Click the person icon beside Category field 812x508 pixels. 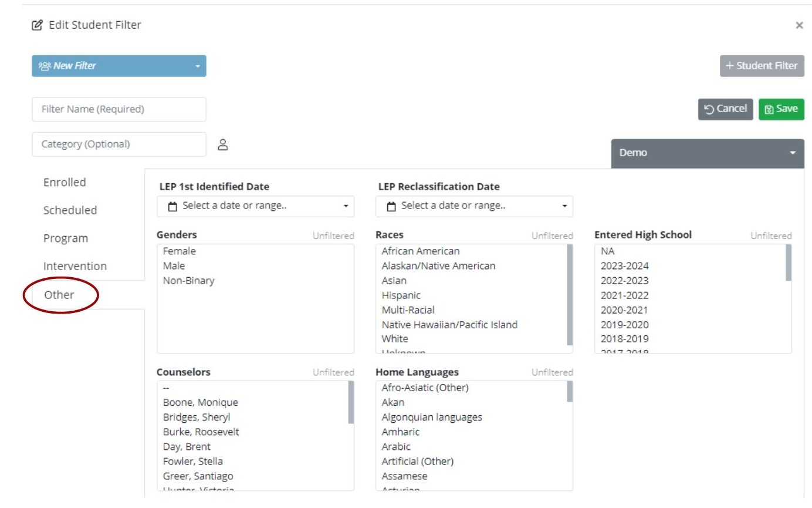pyautogui.click(x=223, y=144)
